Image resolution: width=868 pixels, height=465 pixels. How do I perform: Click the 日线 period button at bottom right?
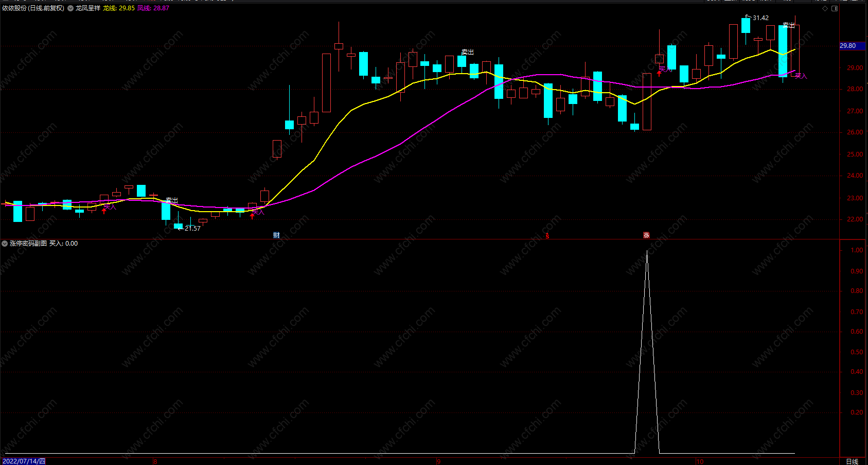click(x=852, y=461)
